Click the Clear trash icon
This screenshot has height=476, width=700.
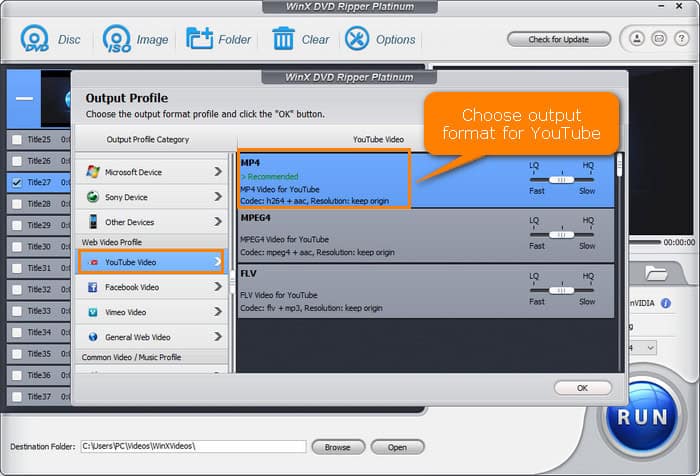pyautogui.click(x=283, y=38)
